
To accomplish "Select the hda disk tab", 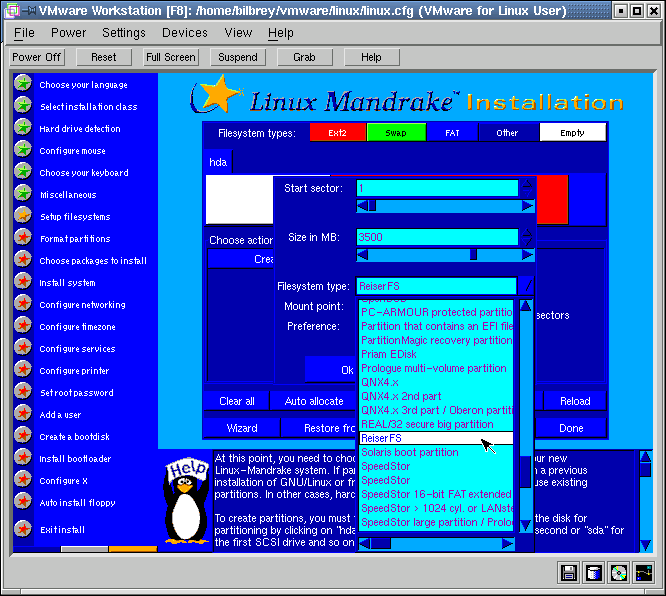I will pyautogui.click(x=218, y=161).
